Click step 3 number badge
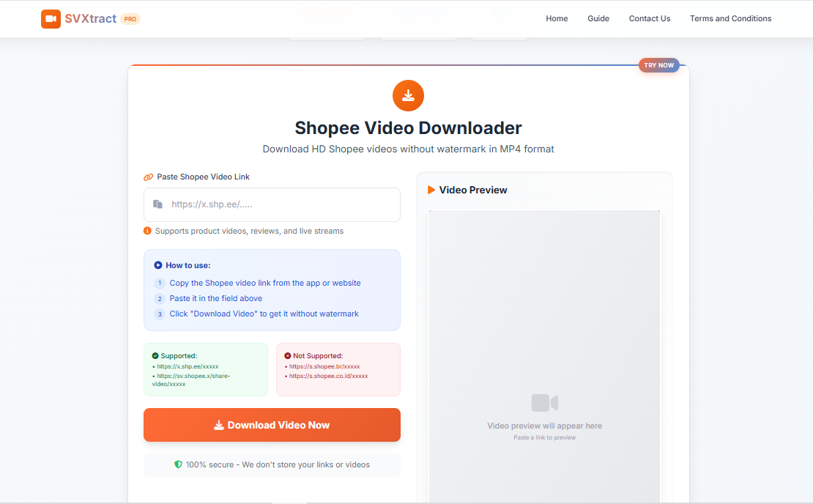Screen dimensions: 813x504 tap(160, 314)
